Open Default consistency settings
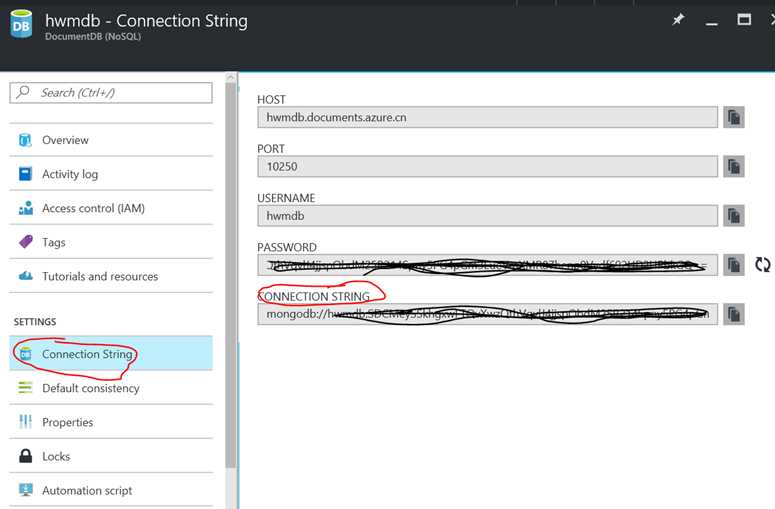 tap(111, 388)
